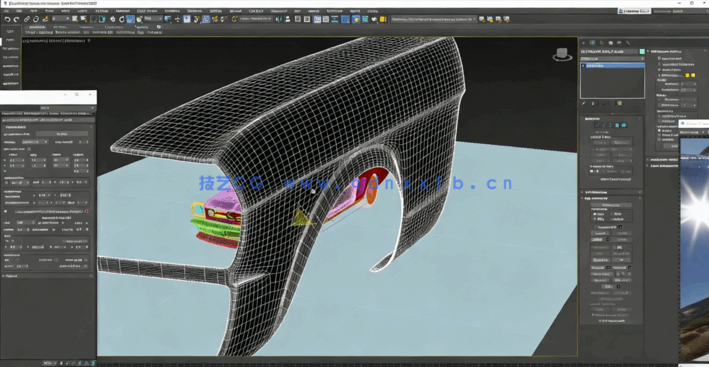This screenshot has width=709, height=367.
Task: Select Vertex sub-object level icon
Action: click(x=597, y=125)
